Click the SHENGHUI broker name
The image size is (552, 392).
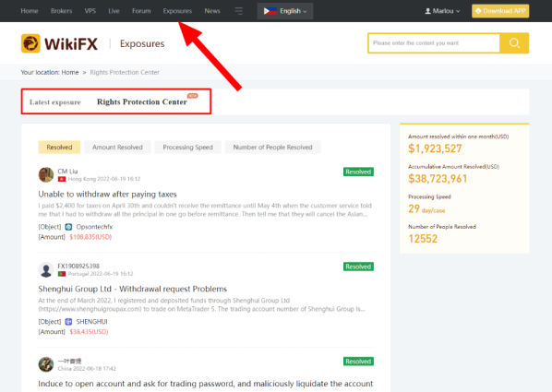[x=91, y=322]
